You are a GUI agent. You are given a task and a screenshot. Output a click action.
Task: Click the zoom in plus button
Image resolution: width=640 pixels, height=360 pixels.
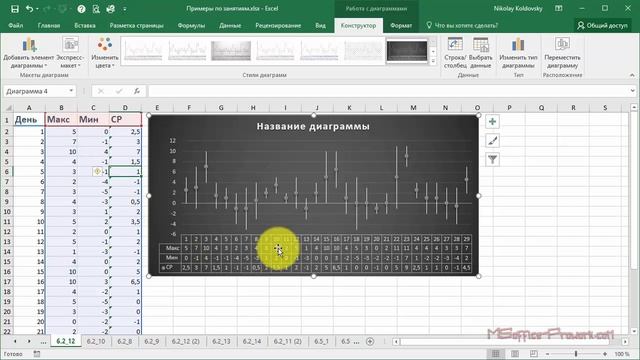click(x=604, y=354)
